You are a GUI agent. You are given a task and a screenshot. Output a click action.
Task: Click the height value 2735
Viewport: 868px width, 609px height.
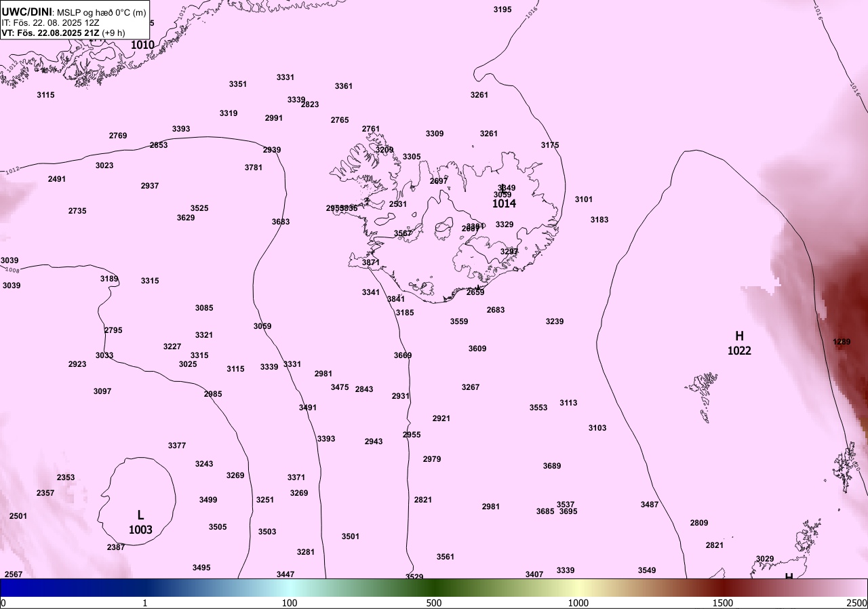point(77,211)
